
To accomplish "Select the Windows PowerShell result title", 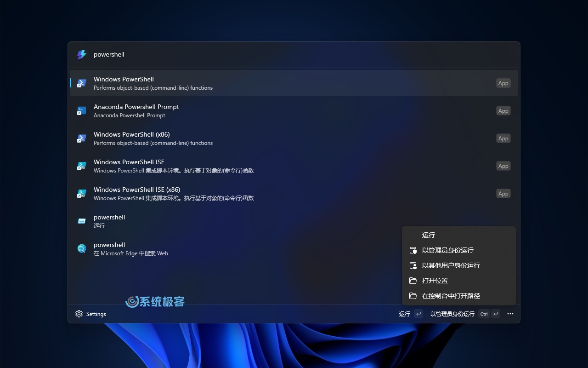I will coord(124,79).
